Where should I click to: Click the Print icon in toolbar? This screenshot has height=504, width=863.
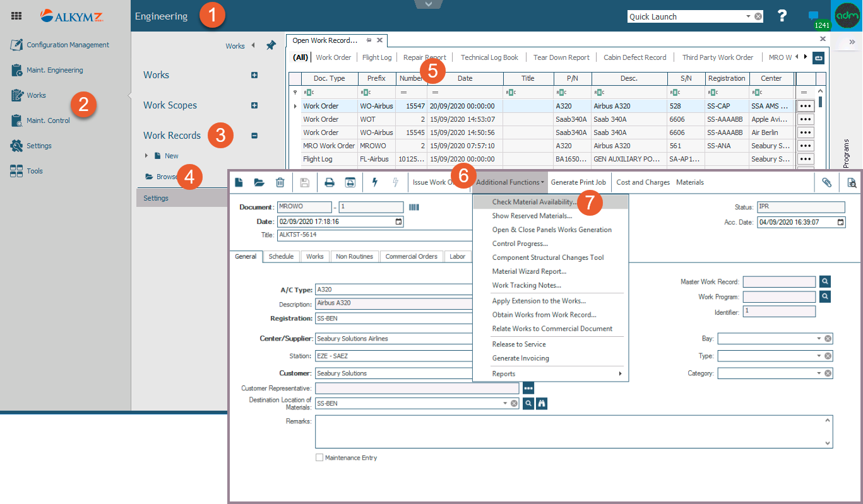coord(329,182)
